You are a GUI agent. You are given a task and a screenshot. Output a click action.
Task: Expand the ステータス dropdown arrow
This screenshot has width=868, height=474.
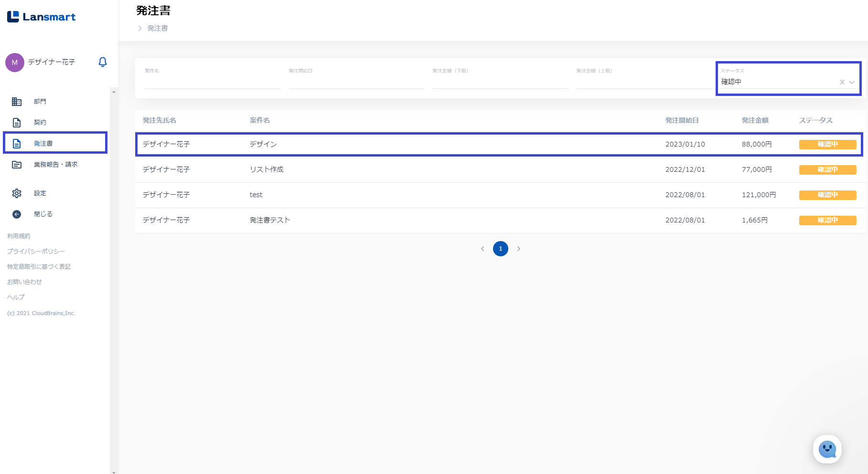[852, 82]
